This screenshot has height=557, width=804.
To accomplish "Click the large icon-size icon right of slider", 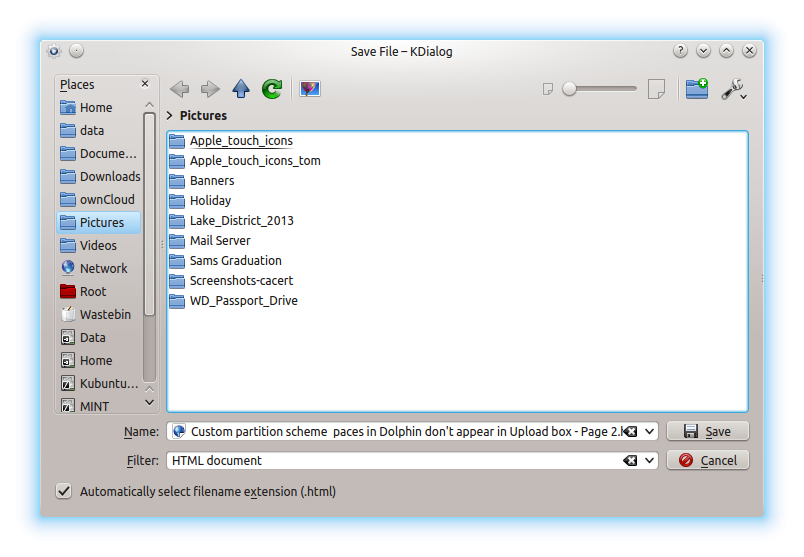I will click(656, 89).
